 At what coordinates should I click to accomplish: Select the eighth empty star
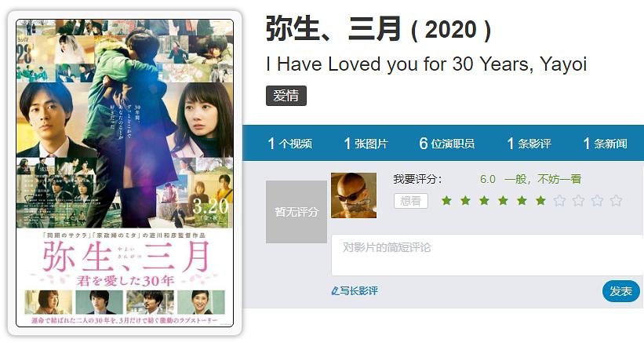578,200
